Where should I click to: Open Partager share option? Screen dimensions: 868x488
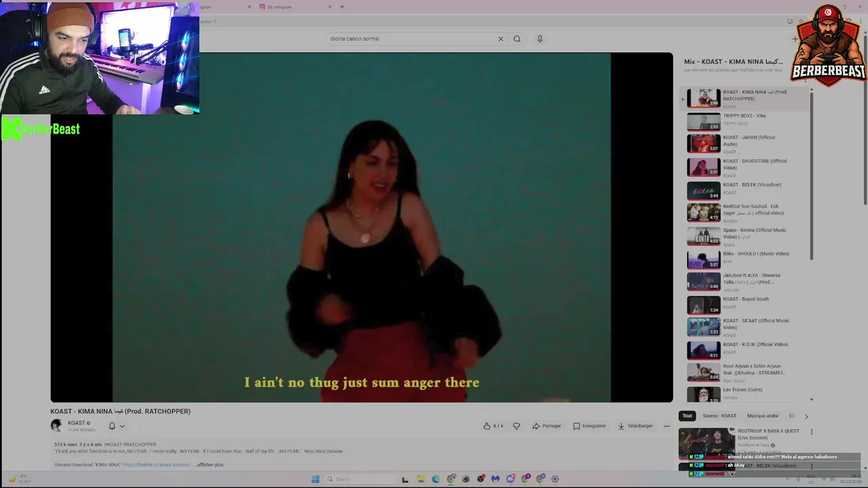click(547, 426)
